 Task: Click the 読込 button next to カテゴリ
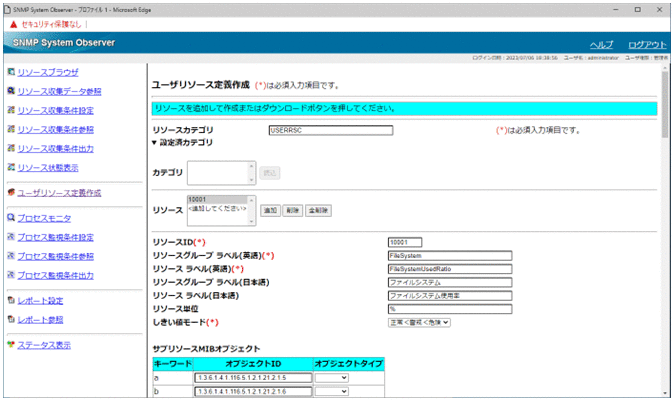(270, 173)
